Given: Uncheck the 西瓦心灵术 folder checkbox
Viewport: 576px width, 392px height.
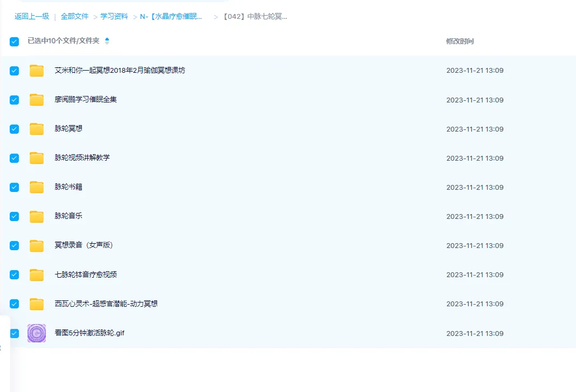Looking at the screenshot, I should (15, 304).
